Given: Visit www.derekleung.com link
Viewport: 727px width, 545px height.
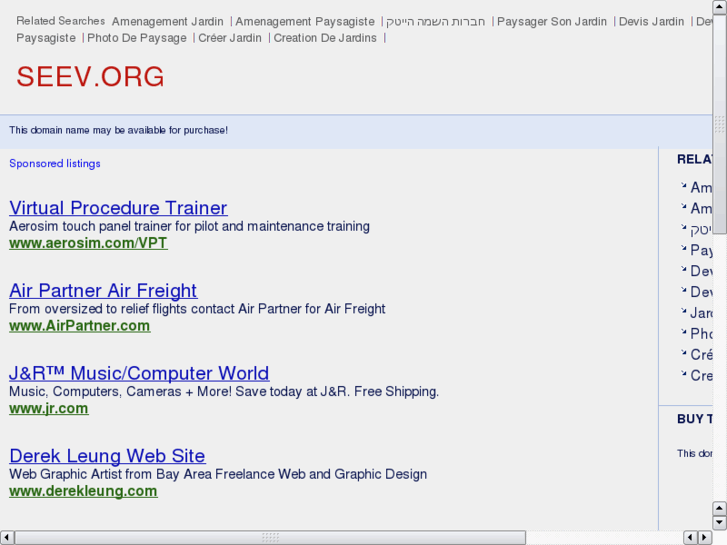Looking at the screenshot, I should (x=83, y=491).
